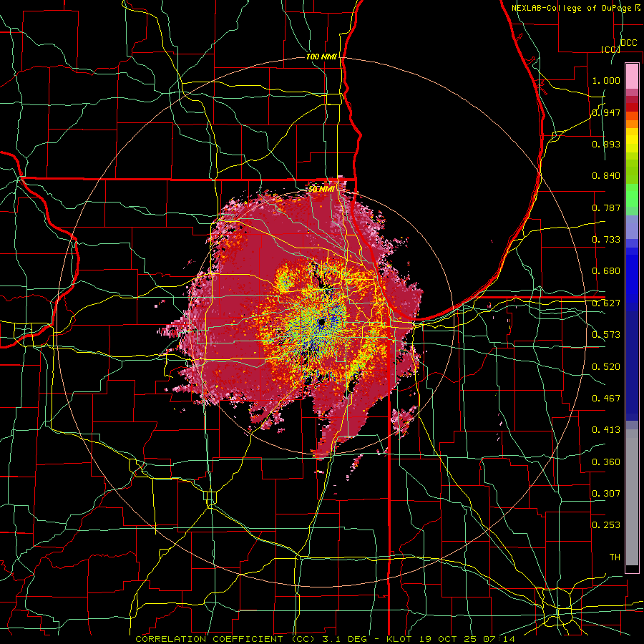Click the NEXLAB-College of DuPage label

[571, 8]
